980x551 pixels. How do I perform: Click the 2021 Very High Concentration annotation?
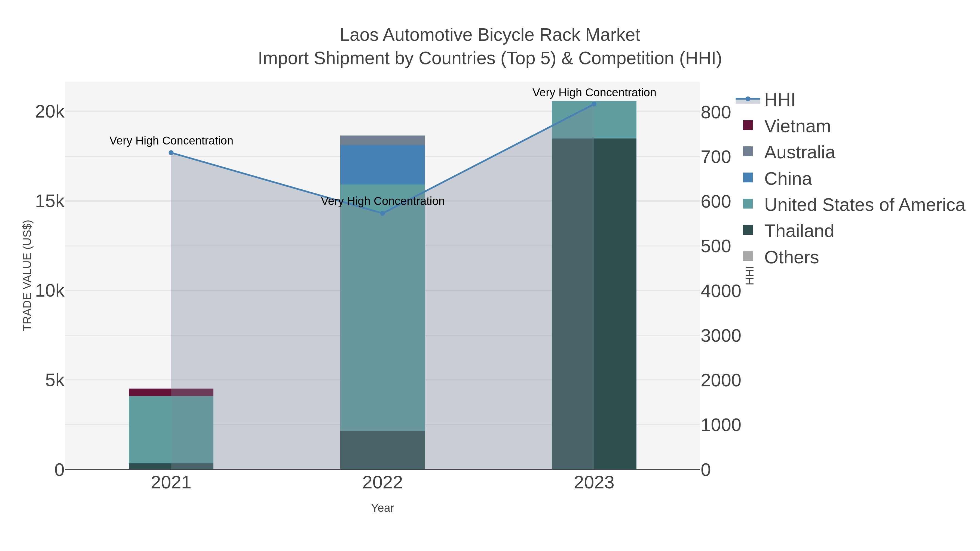(x=171, y=141)
